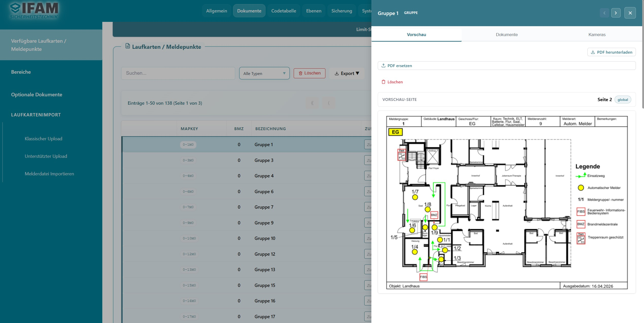Open the Dokumente top navigation tab
Image resolution: width=644 pixels, height=323 pixels.
(249, 11)
